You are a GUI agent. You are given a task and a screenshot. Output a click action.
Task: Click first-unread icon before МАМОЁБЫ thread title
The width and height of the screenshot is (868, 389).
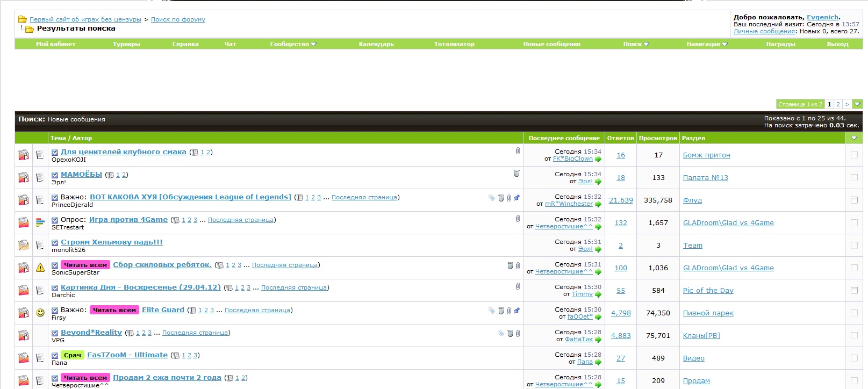pos(55,175)
